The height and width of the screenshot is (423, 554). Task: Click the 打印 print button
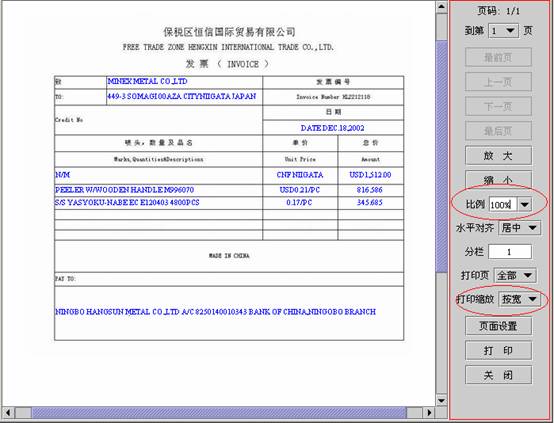(x=498, y=351)
